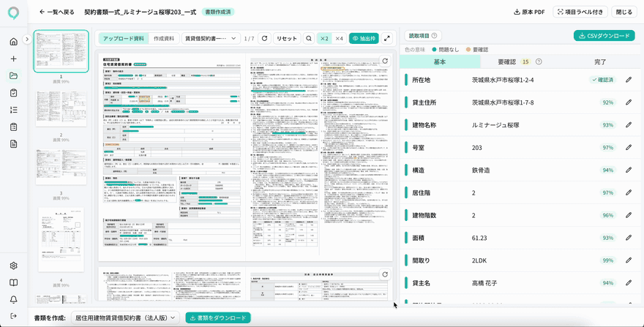
Task: Click the magnifier search icon in toolbar
Action: coord(309,38)
